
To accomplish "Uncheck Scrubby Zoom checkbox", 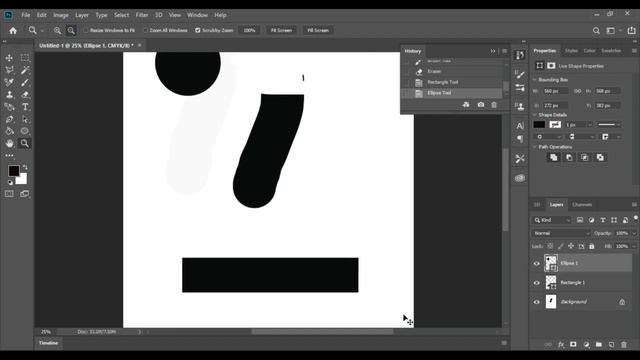I will (198, 30).
